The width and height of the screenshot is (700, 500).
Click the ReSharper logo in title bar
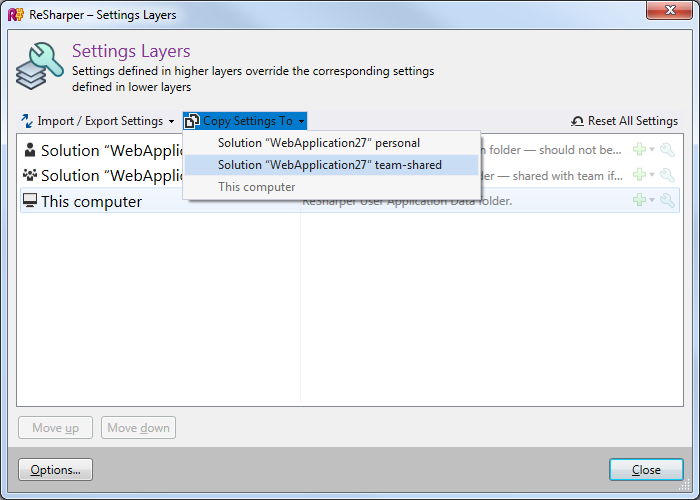click(16, 15)
